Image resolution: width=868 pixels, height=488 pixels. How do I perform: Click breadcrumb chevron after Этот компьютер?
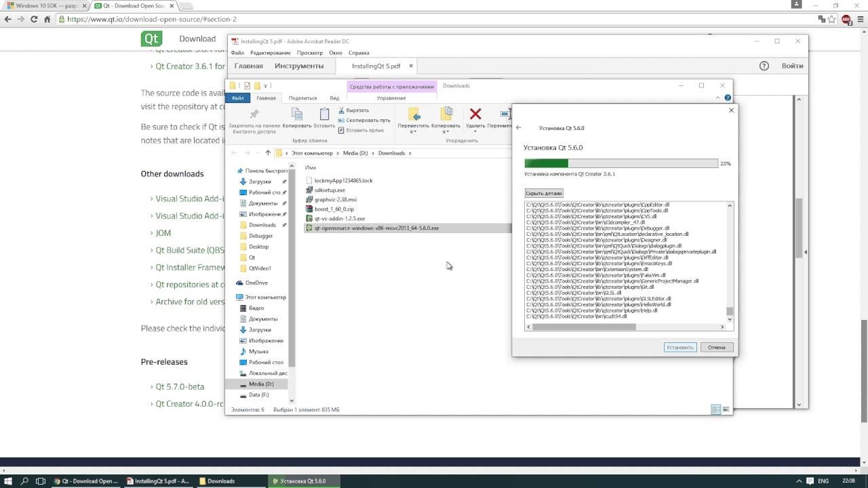pyautogui.click(x=338, y=153)
